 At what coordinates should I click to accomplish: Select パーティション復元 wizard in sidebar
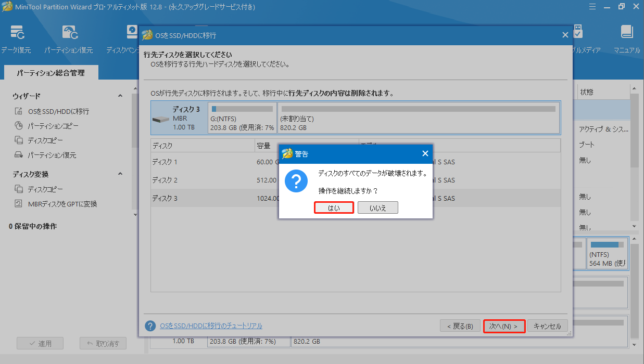tap(52, 155)
